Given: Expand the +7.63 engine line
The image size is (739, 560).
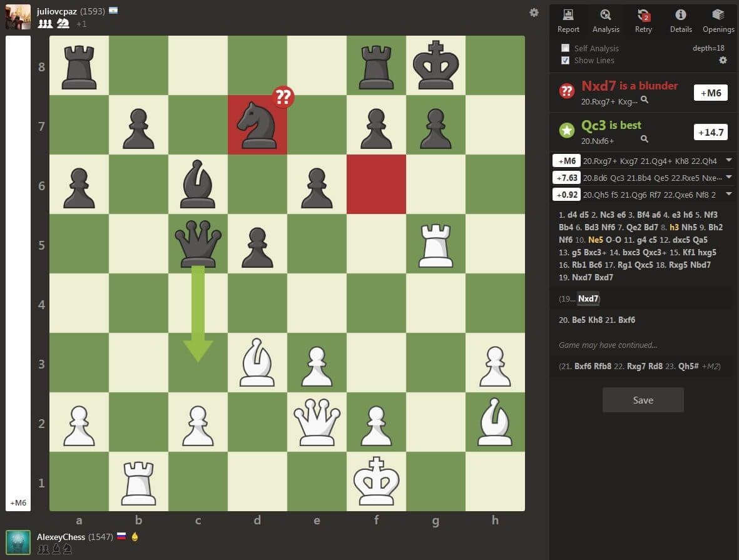Looking at the screenshot, I should point(728,177).
